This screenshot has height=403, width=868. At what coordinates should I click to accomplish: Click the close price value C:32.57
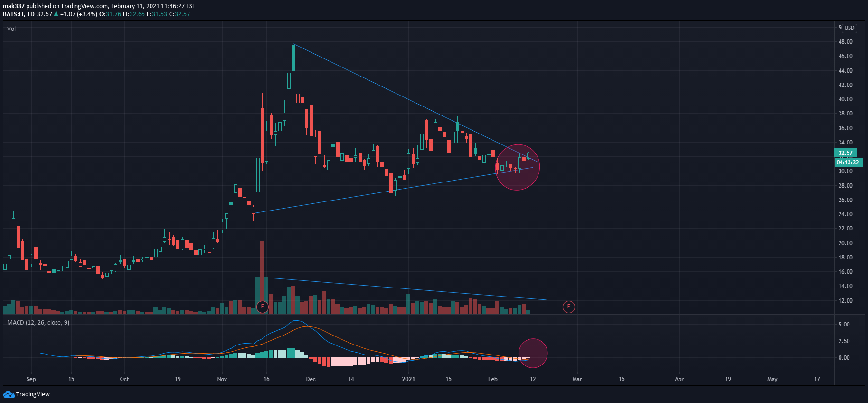(x=179, y=14)
